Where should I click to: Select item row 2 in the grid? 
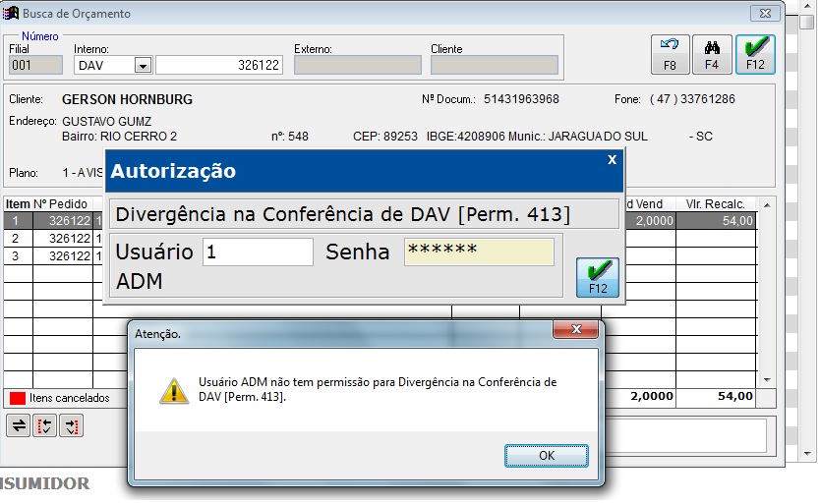click(52, 239)
